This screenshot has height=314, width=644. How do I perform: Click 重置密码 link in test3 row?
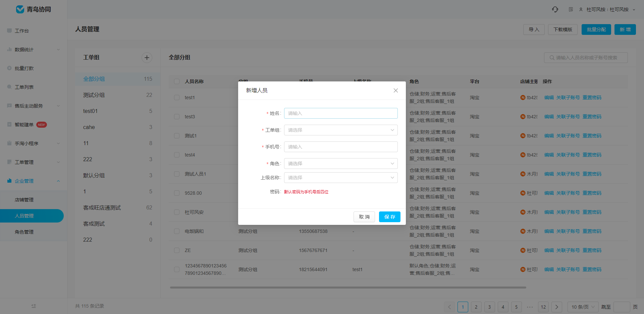pyautogui.click(x=592, y=117)
